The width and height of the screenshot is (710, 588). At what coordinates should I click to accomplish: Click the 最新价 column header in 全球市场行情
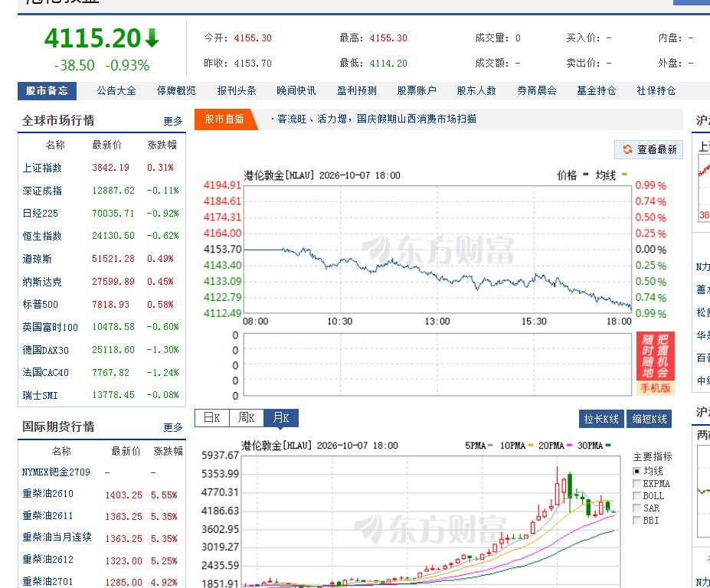click(107, 145)
